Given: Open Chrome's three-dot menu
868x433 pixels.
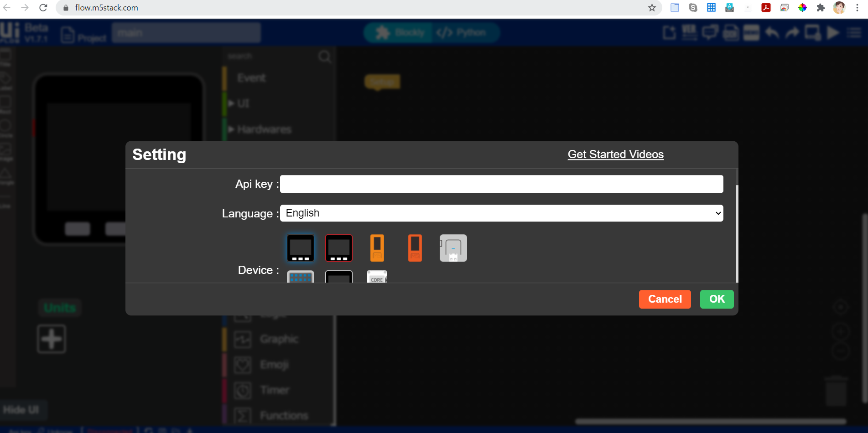Looking at the screenshot, I should (x=857, y=8).
